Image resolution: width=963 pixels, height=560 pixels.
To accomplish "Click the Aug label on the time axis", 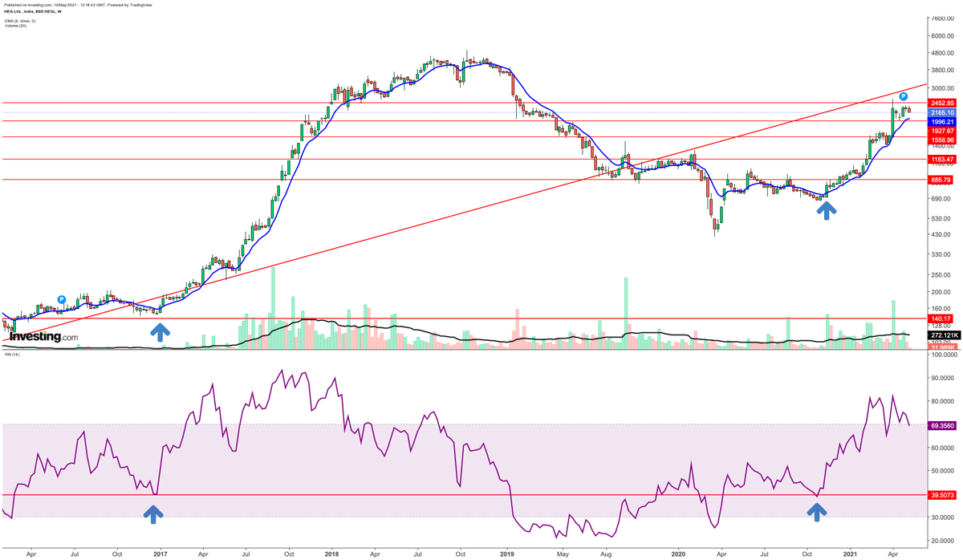I will pos(605,554).
